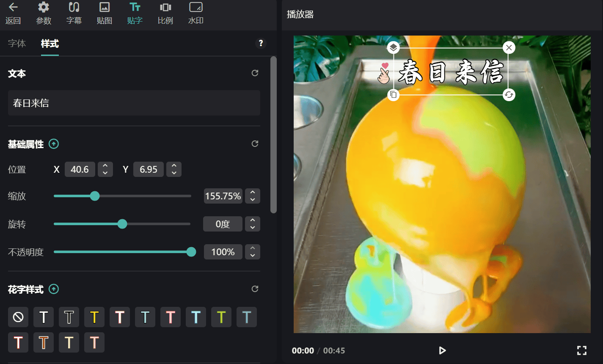Collapse the 基础属性 section

tap(54, 144)
